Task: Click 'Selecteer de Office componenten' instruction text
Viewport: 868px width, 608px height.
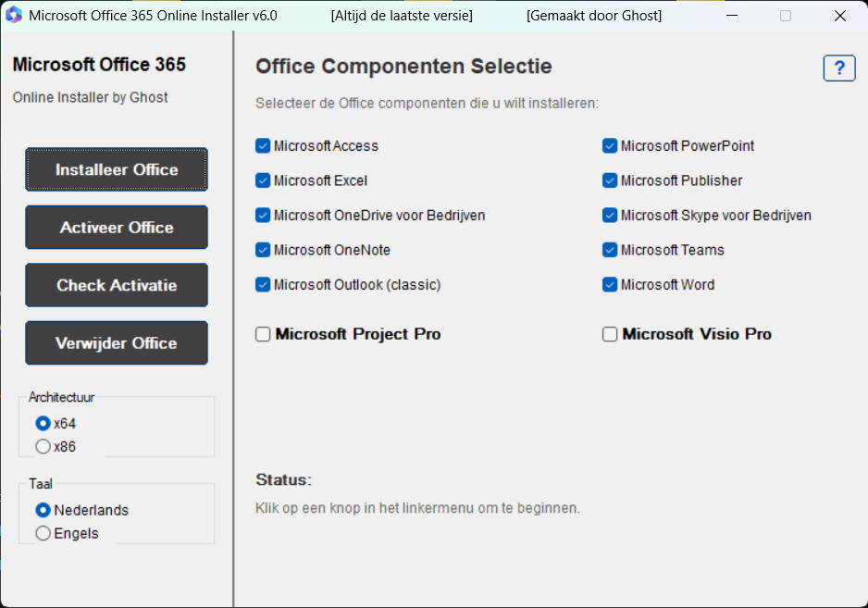Action: coord(427,104)
